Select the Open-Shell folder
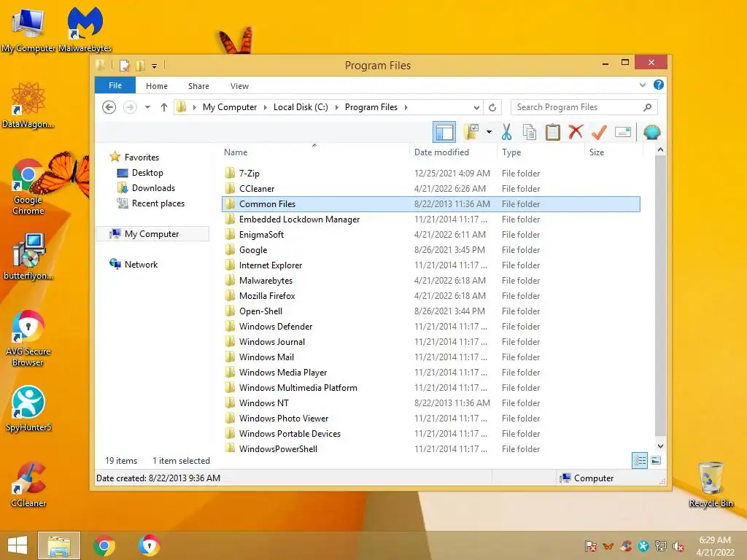This screenshot has width=747, height=560. [431, 311]
